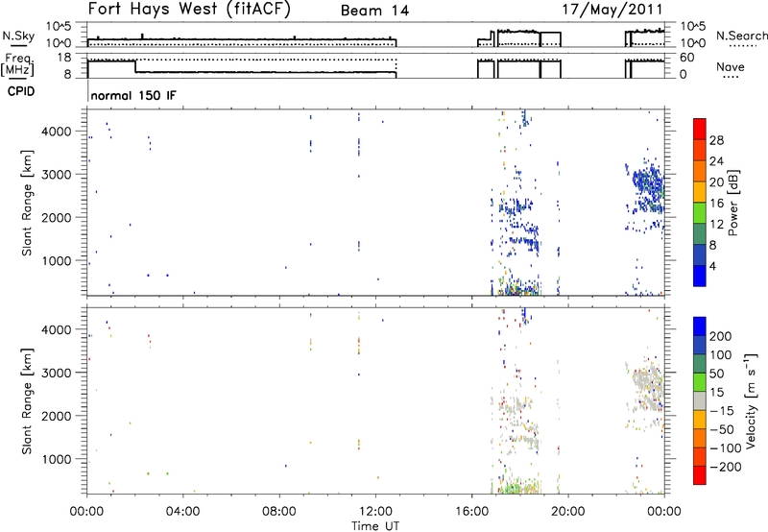Click the '4000' tick of the power panel
768x532 pixels.
[x=57, y=132]
